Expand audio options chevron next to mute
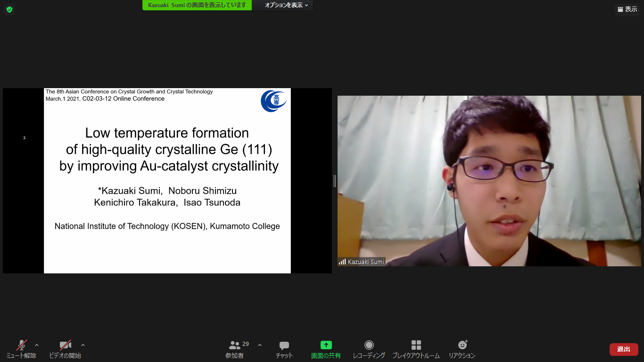This screenshot has height=362, width=644. 37,345
